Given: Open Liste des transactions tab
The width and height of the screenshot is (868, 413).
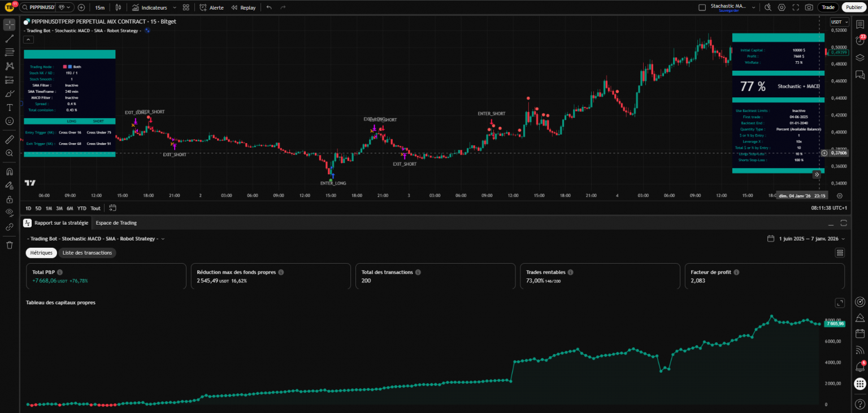Looking at the screenshot, I should click(87, 253).
